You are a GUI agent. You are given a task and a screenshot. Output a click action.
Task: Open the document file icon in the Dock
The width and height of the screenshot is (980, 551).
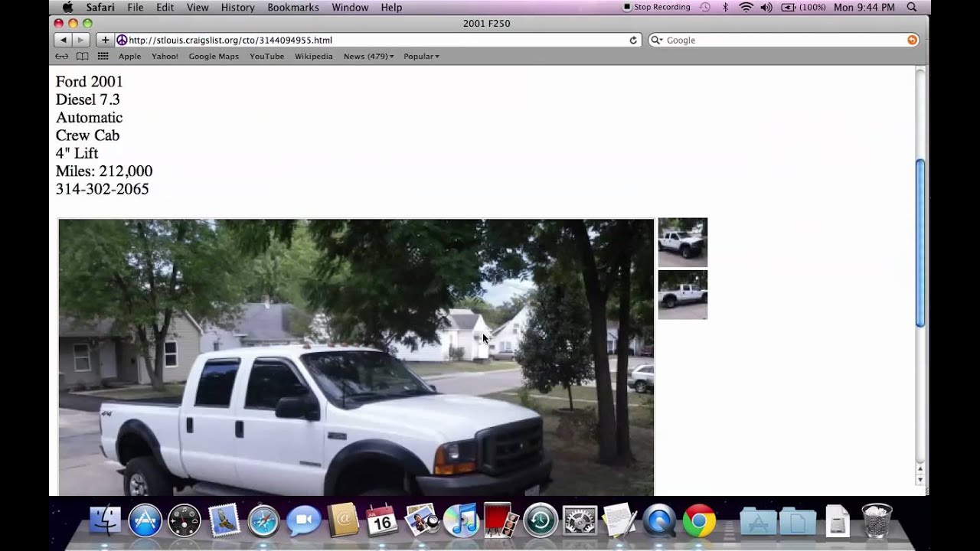[838, 521]
